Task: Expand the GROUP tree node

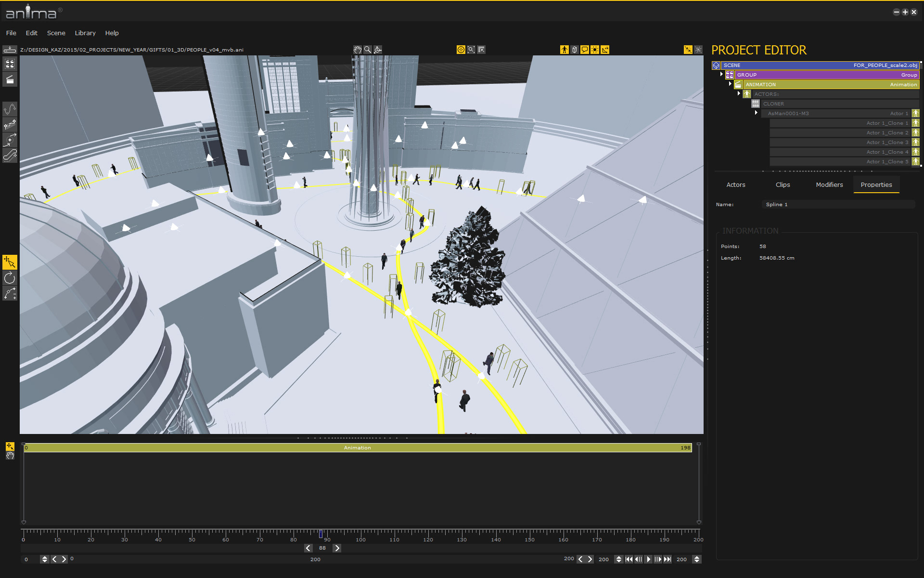Action: point(721,74)
